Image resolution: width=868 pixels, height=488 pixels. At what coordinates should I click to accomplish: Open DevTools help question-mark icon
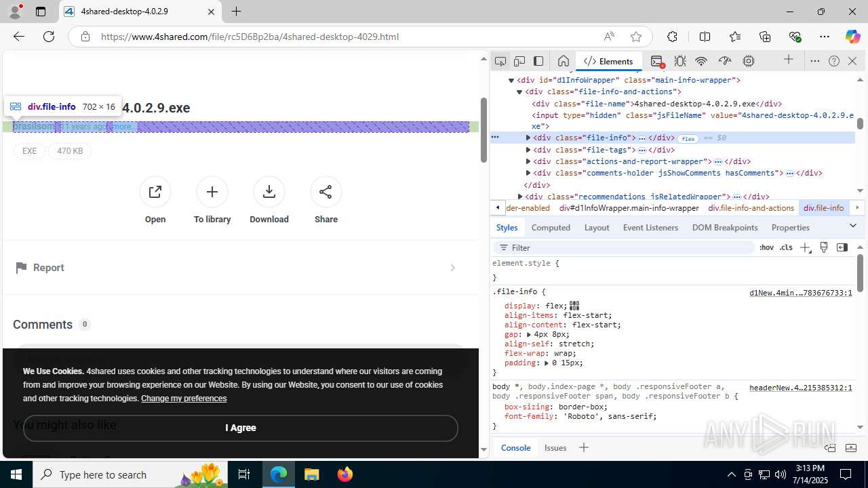[834, 61]
